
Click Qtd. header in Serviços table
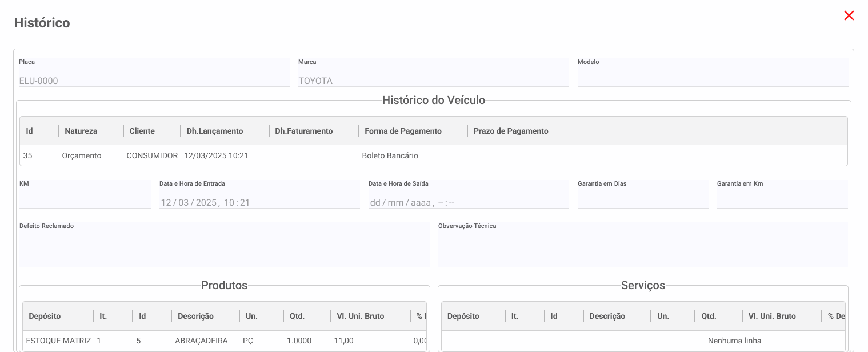(x=709, y=316)
